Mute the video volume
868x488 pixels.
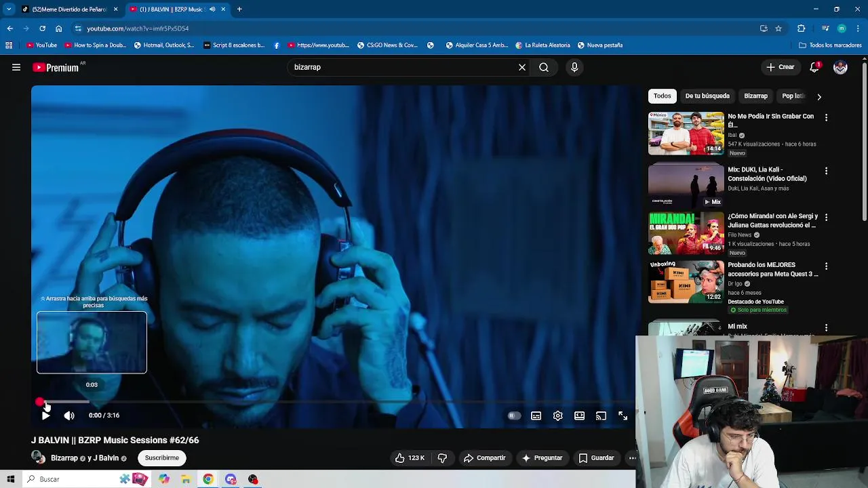pos(69,415)
